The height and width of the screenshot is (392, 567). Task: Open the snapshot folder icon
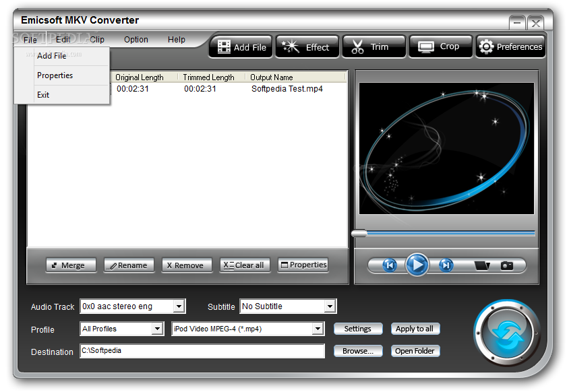pos(482,266)
